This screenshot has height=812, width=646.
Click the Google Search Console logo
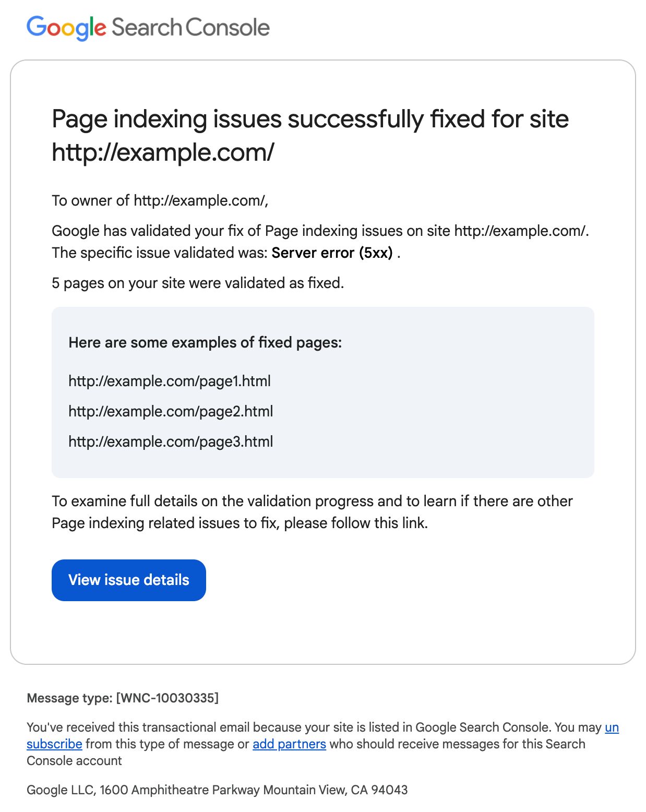pyautogui.click(x=148, y=27)
